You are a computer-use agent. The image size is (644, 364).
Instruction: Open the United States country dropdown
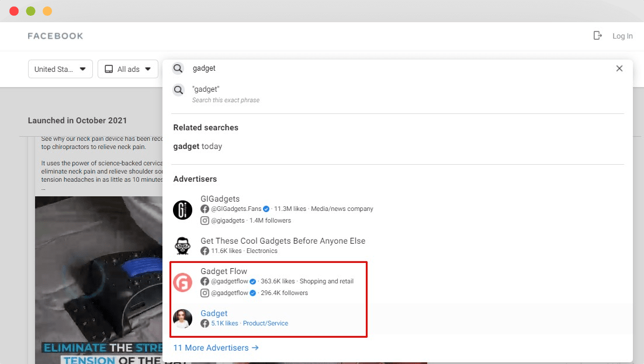pos(60,69)
